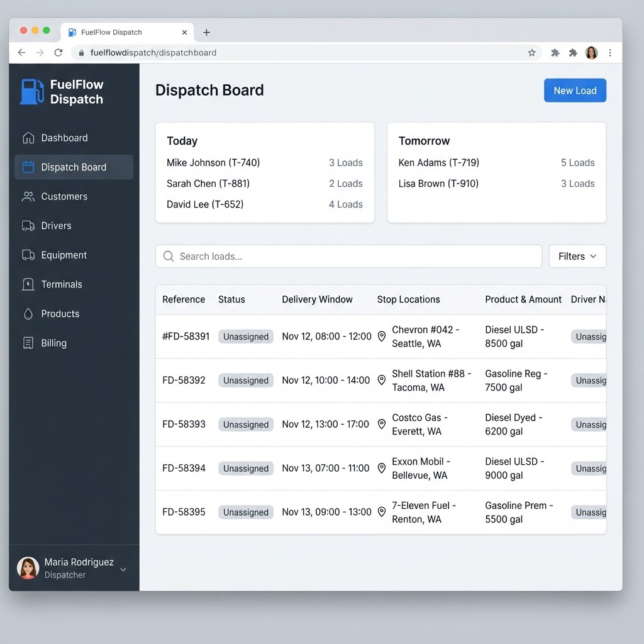The height and width of the screenshot is (644, 644).
Task: Open Ken Adams (T-719) loads
Action: (496, 163)
